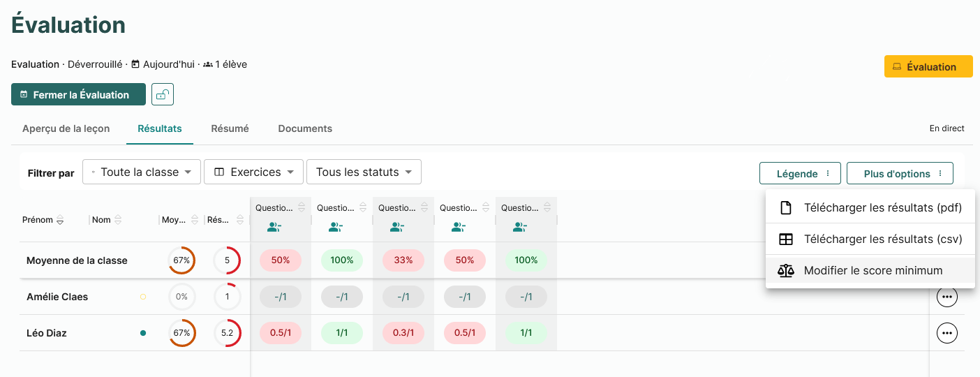Screen dimensions: 980x377
Task: Select Télécharger les résultats (csv)
Action: click(x=870, y=239)
